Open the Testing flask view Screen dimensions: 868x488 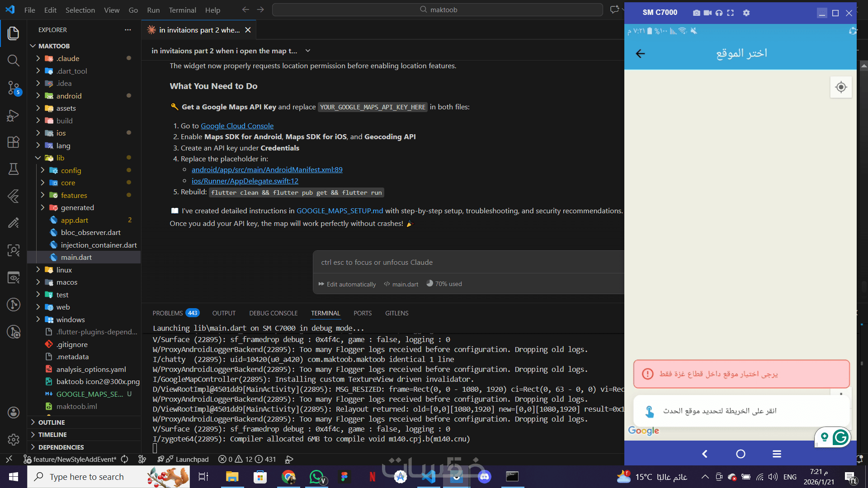[x=14, y=169]
